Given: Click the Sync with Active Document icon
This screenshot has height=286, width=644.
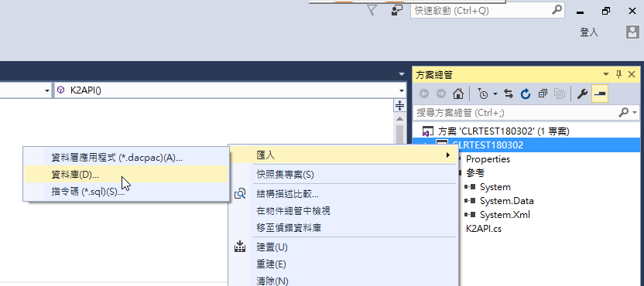Looking at the screenshot, I should [509, 94].
